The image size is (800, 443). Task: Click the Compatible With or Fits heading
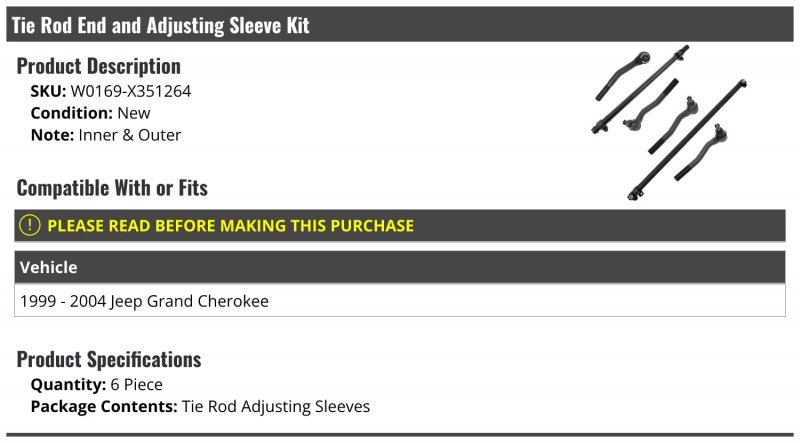tap(112, 188)
